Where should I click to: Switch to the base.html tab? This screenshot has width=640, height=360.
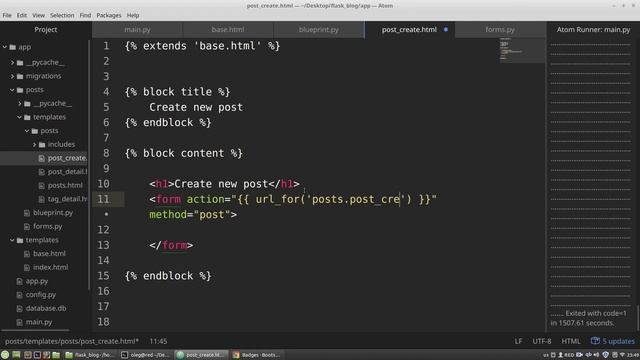pos(228,29)
